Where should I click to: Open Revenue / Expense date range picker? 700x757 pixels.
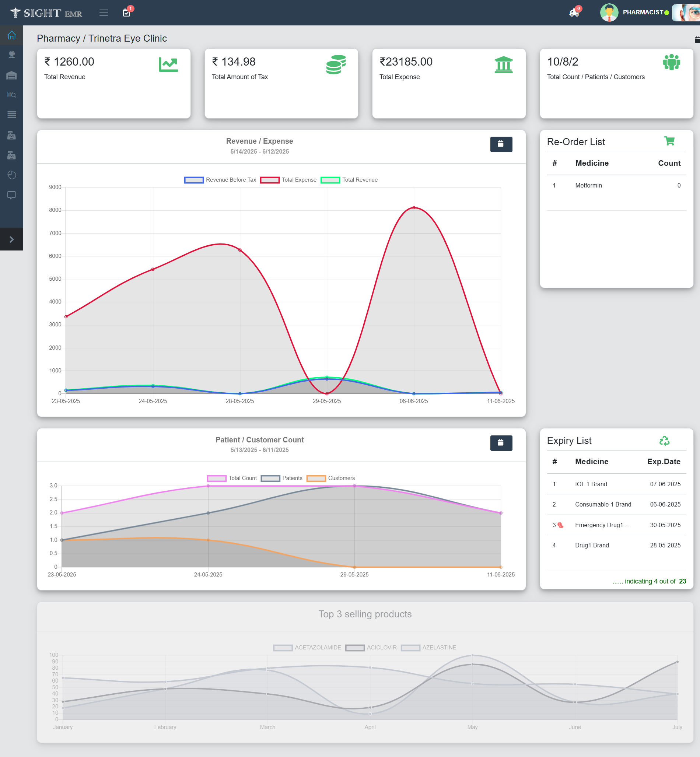[x=501, y=144]
